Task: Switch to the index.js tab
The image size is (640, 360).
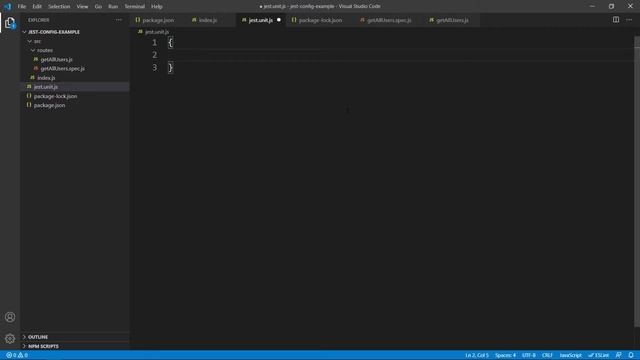Action: 208,20
